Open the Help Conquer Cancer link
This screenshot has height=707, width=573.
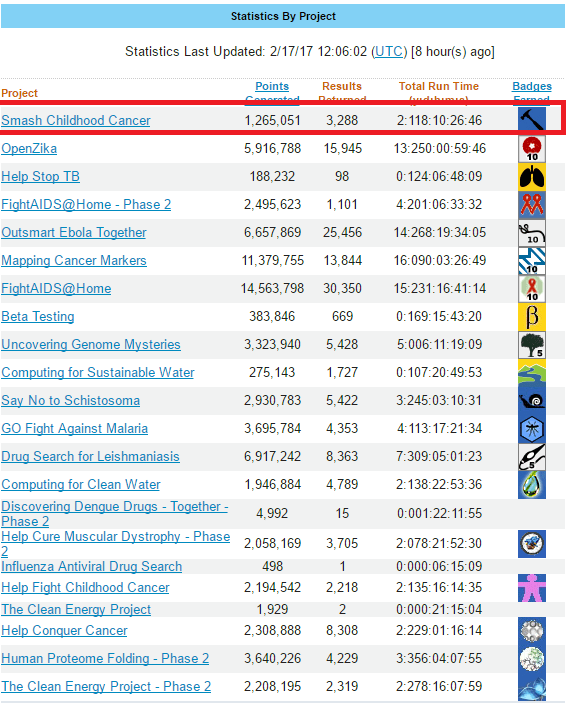(64, 630)
